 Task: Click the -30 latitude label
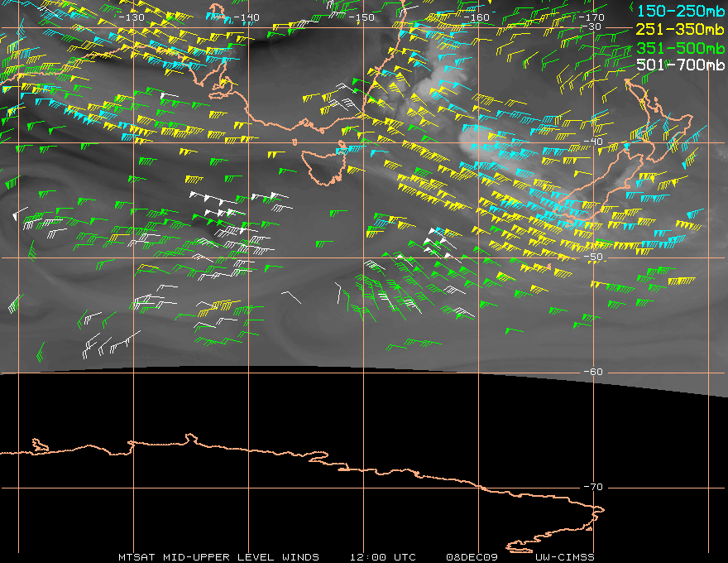point(591,26)
